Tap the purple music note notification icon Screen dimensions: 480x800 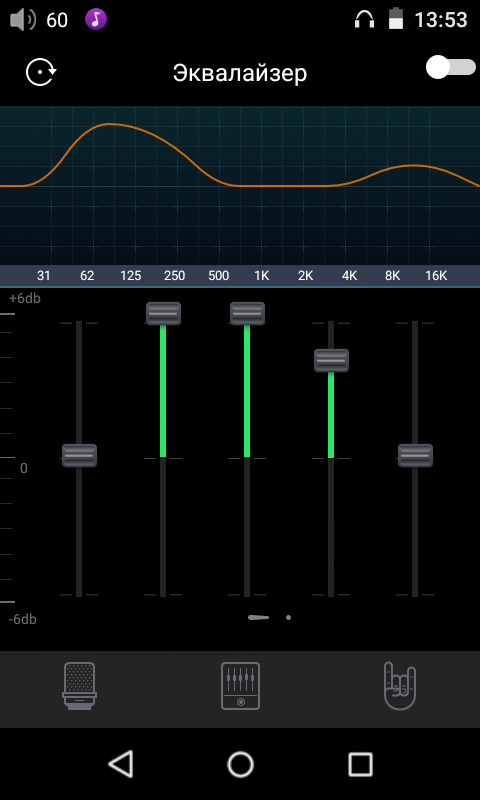pos(96,19)
